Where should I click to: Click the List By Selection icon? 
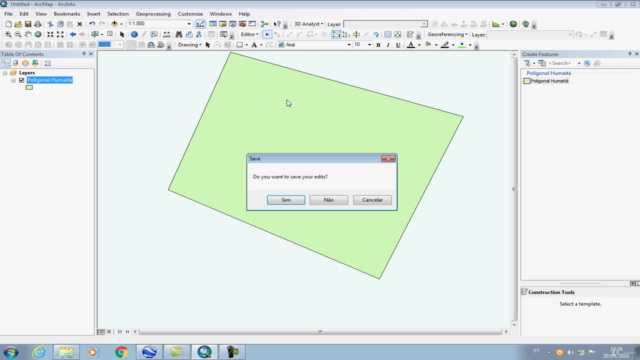point(35,63)
